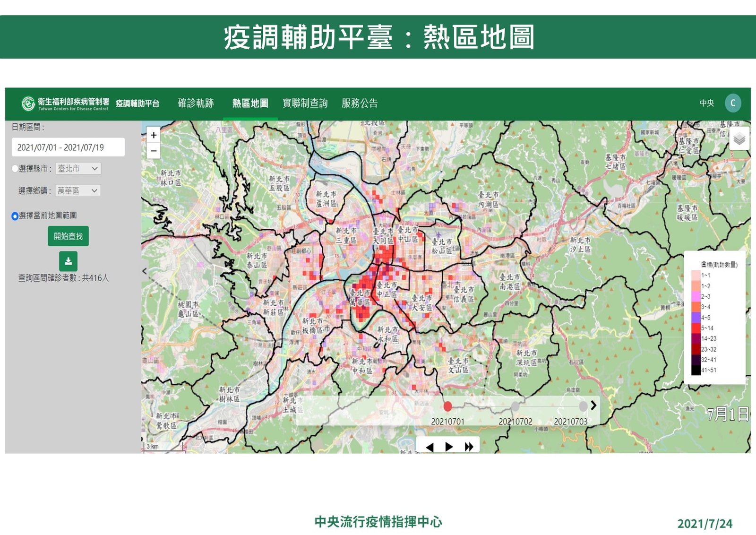Open the 萬華區 township dropdown
The image size is (756, 535).
(78, 191)
